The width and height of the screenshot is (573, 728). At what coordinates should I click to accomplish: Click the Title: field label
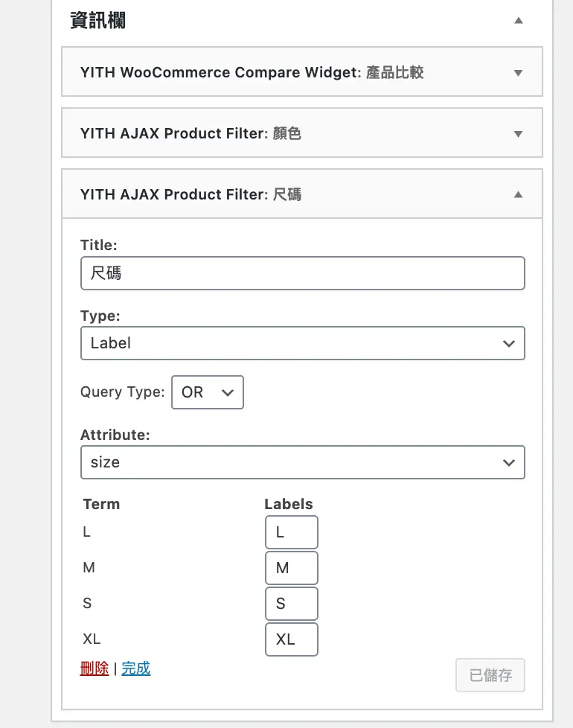point(99,245)
